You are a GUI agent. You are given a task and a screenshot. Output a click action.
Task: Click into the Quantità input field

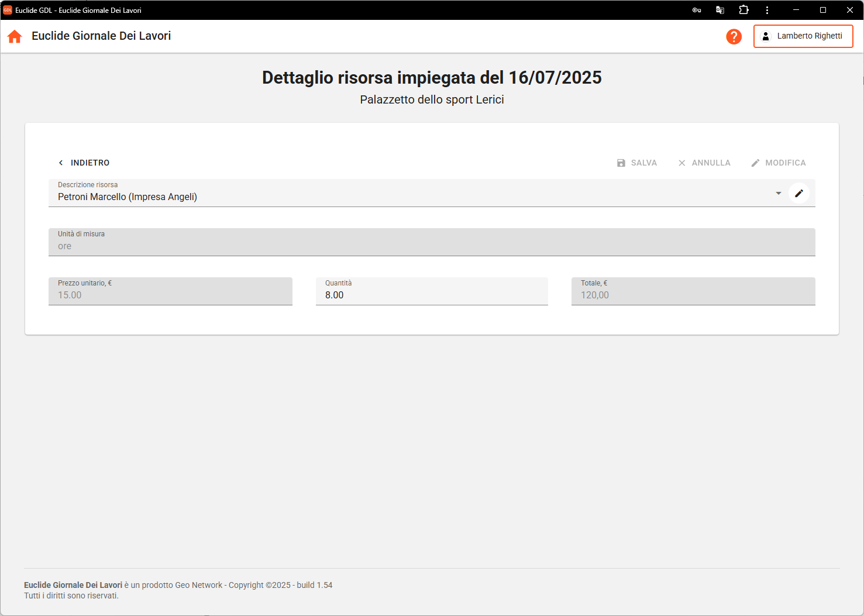click(x=432, y=295)
